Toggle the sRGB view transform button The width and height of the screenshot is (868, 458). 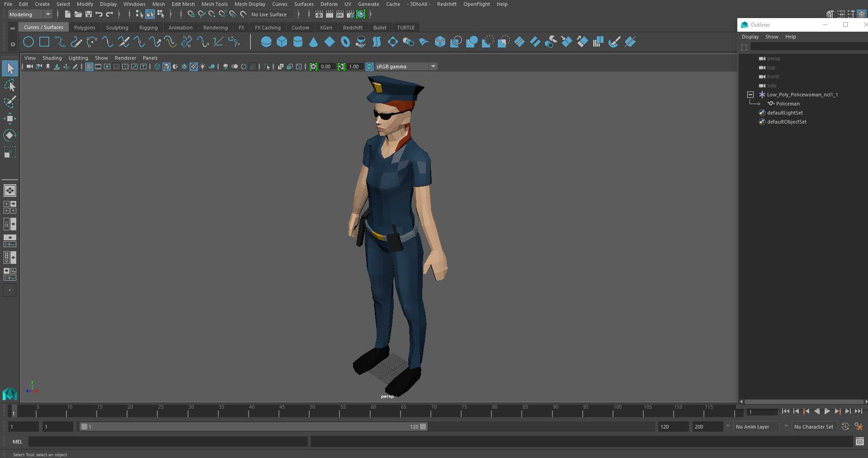[x=369, y=67]
